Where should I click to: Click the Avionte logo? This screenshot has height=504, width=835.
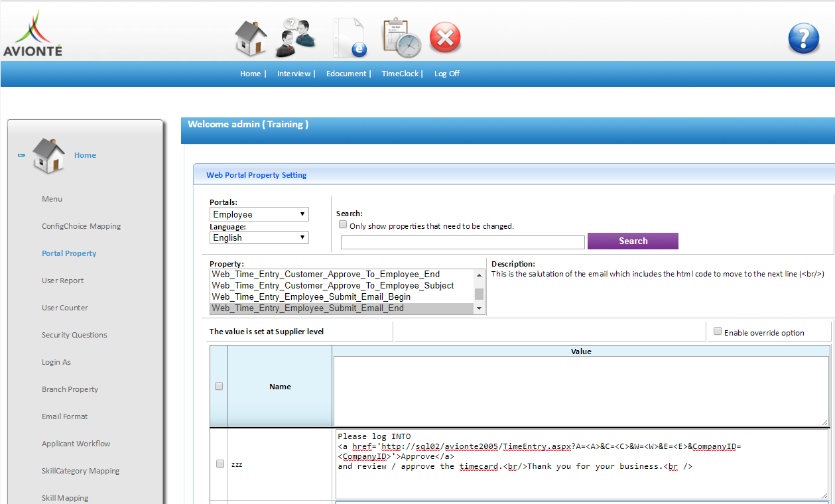point(32,33)
